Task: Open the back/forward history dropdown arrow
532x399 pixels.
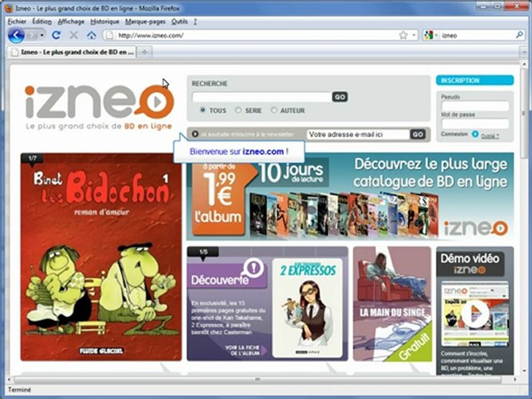Action: coord(42,35)
